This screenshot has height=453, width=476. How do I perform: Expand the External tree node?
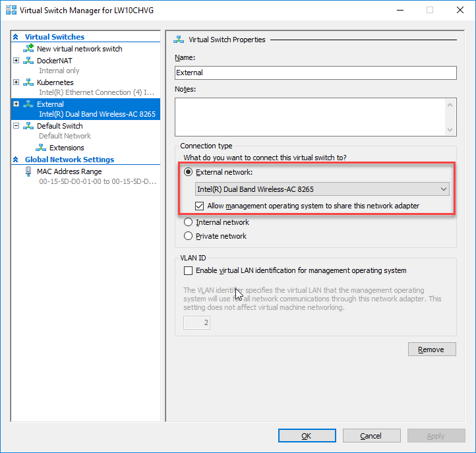click(x=16, y=104)
